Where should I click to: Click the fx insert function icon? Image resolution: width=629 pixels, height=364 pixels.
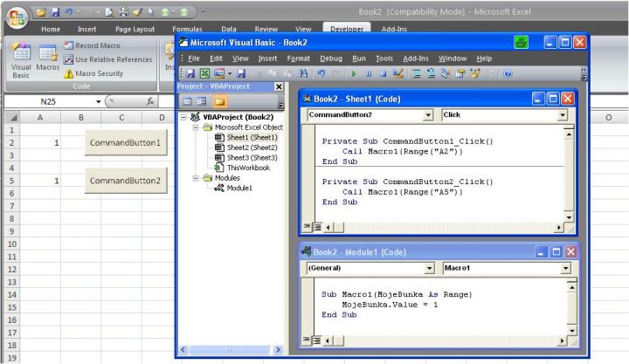click(x=150, y=101)
